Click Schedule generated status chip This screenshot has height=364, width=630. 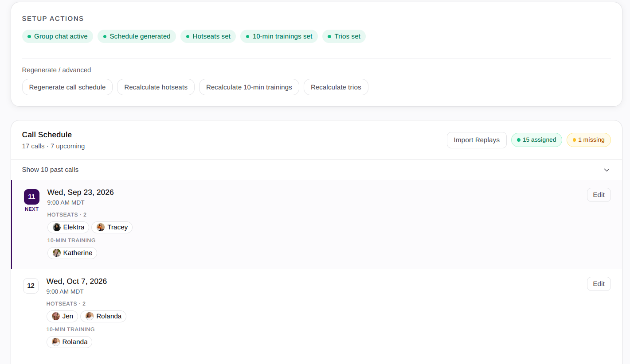coord(137,36)
